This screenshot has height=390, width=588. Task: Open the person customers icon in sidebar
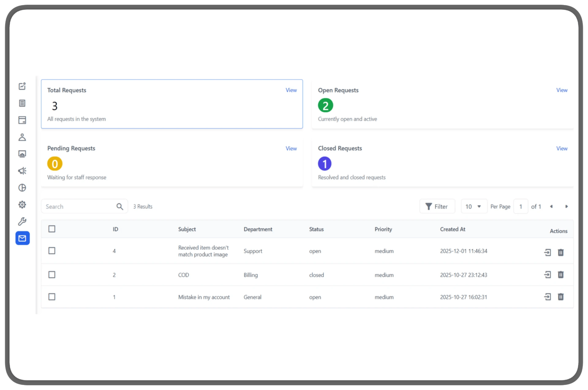(22, 137)
